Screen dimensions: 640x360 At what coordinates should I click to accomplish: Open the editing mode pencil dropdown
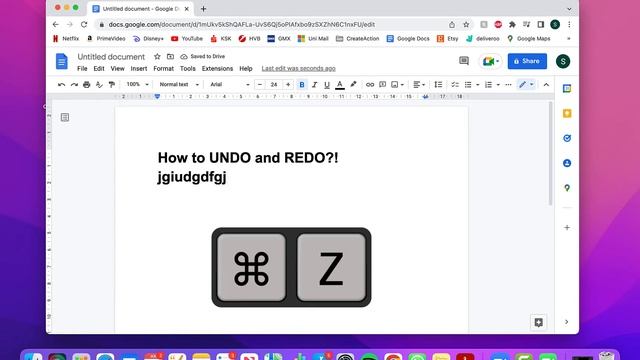click(x=526, y=84)
